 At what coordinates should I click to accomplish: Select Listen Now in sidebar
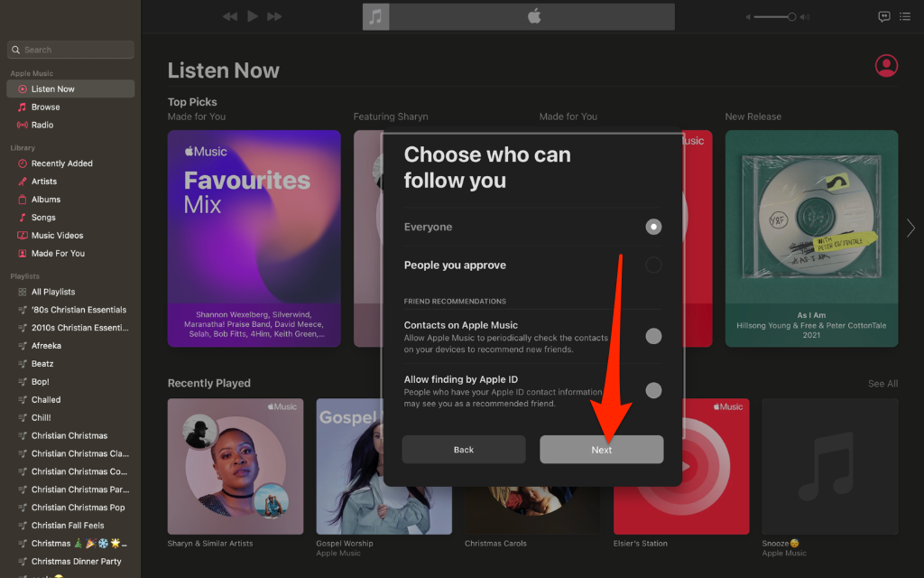point(70,89)
